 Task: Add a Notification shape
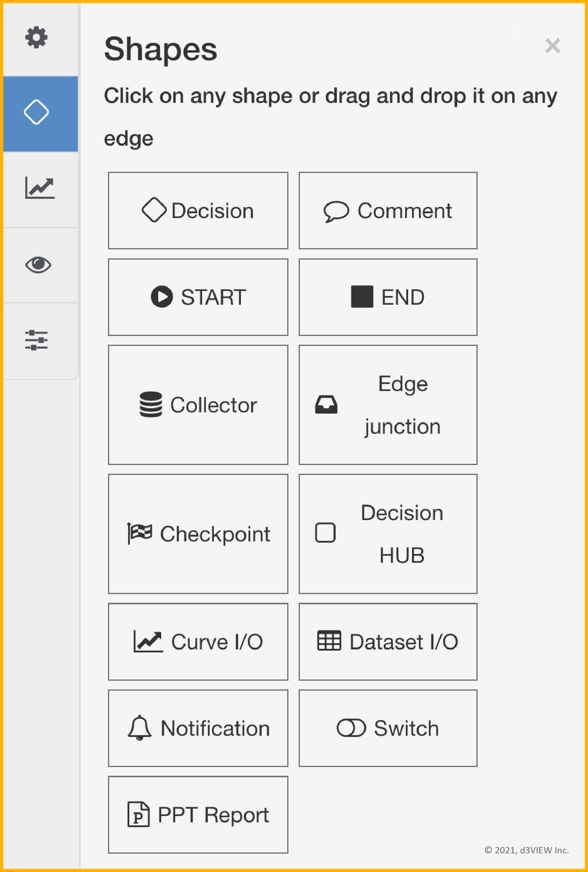coord(198,728)
